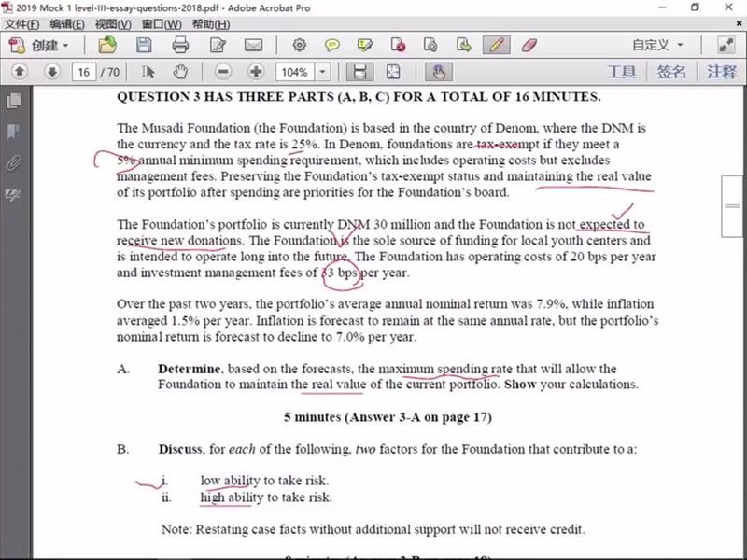Choose the Select text cursor tool

148,72
